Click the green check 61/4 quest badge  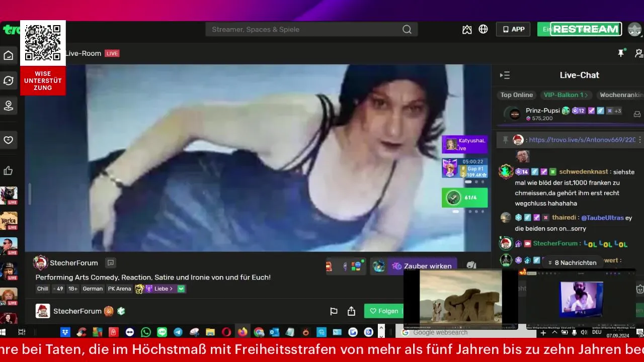point(464,198)
